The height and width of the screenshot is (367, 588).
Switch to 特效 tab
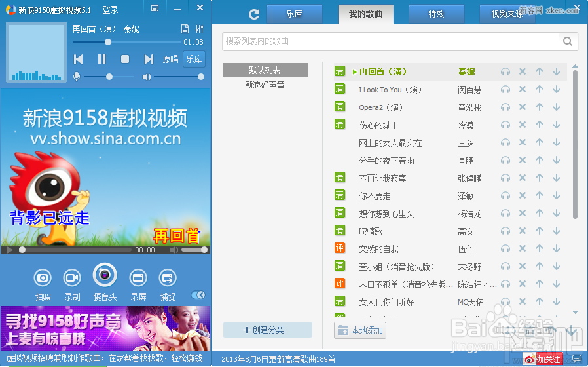(x=437, y=14)
